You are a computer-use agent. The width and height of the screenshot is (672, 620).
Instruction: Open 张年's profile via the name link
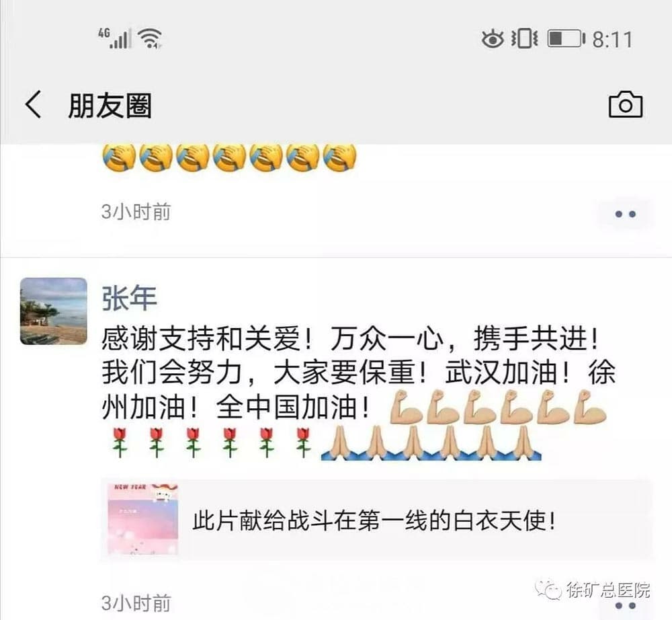[129, 298]
